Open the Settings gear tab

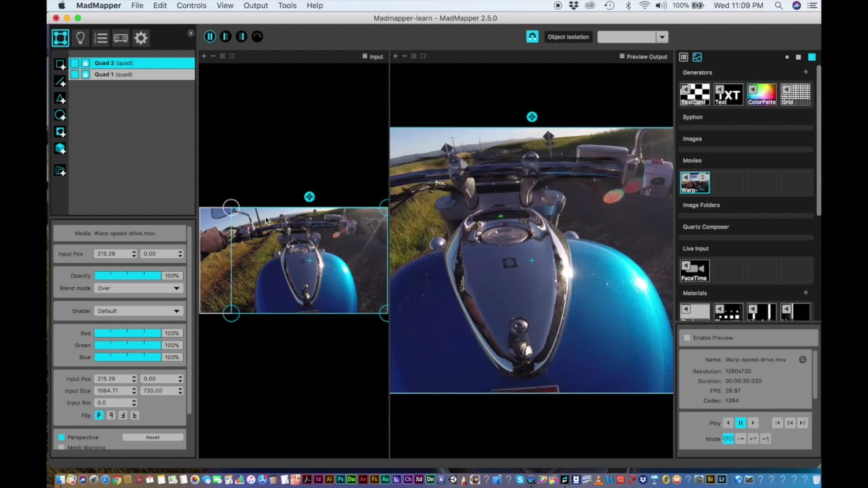click(141, 38)
